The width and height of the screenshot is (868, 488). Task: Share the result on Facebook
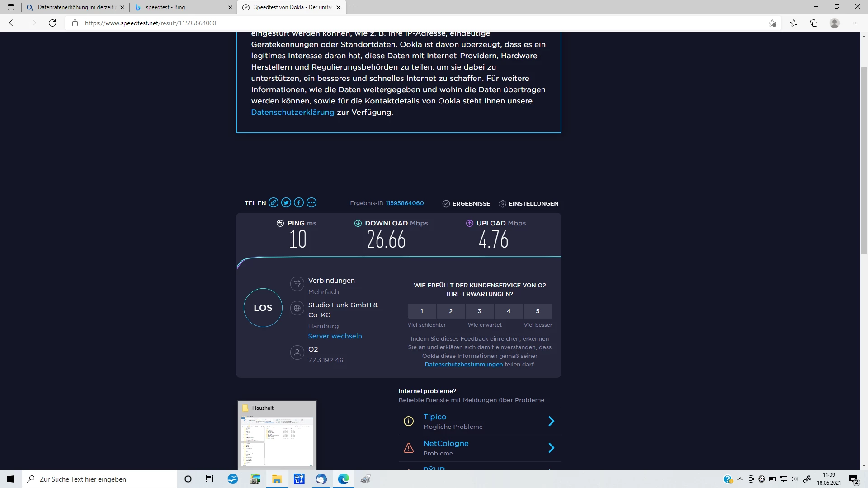299,203
